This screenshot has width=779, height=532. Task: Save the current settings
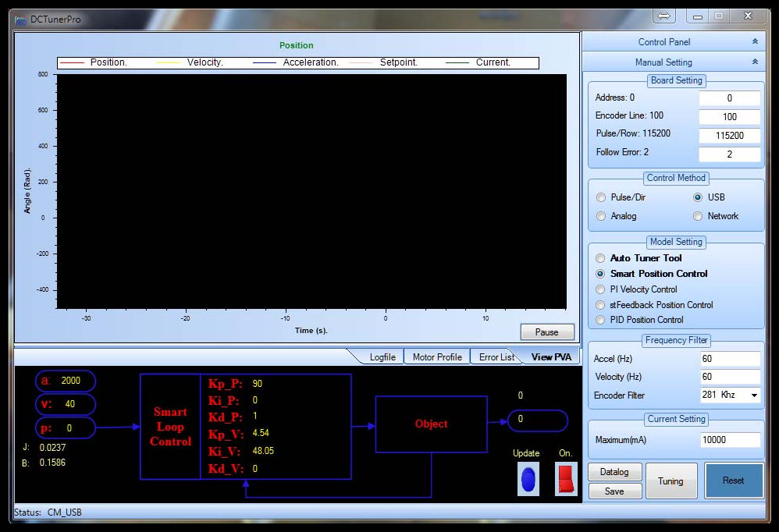614,491
